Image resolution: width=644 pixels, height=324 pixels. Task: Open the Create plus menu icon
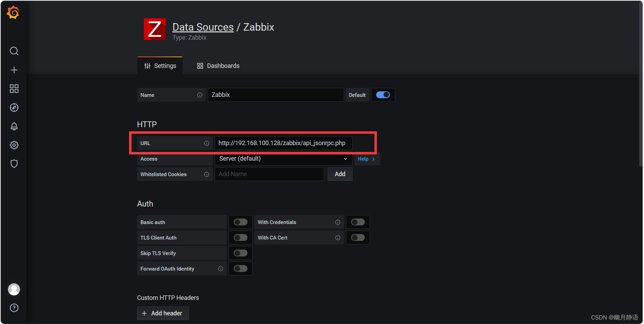[14, 70]
